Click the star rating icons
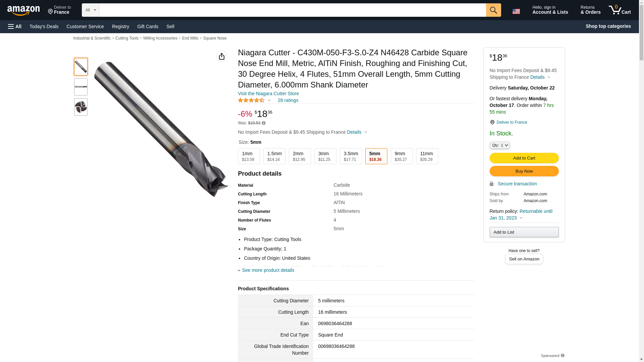This screenshot has width=644, height=362. [x=251, y=100]
